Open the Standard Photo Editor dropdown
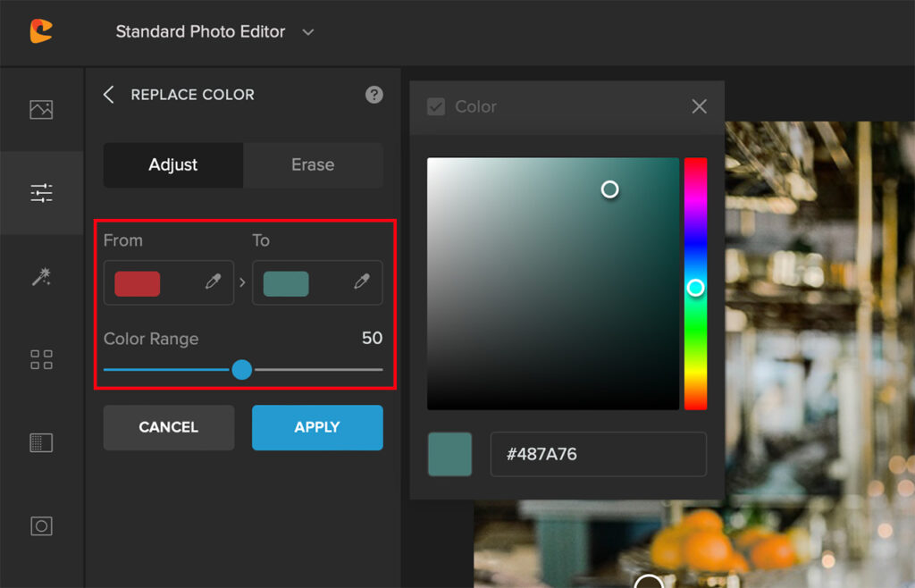915x588 pixels. coord(214,31)
